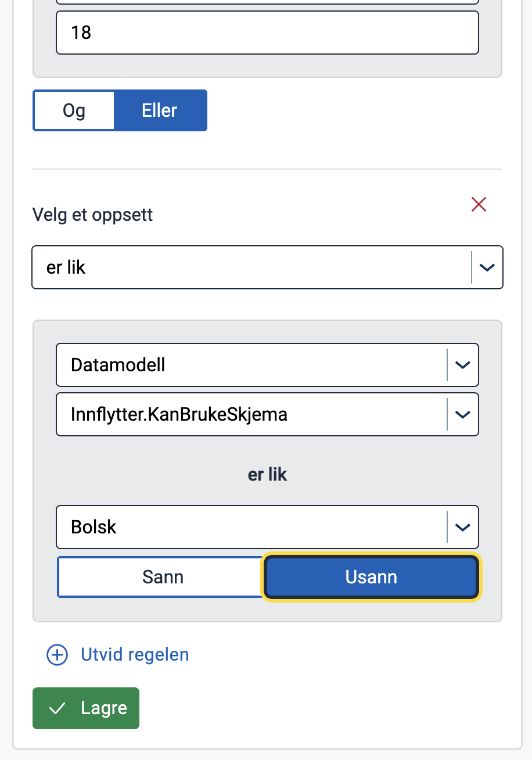Select Eller as the rule connector
The image size is (532, 760).
tap(160, 110)
